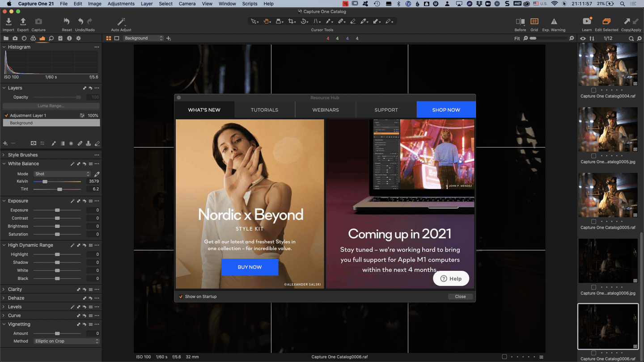Uncheck Show on Startup checkbox
The width and height of the screenshot is (644, 362).
pos(181,297)
